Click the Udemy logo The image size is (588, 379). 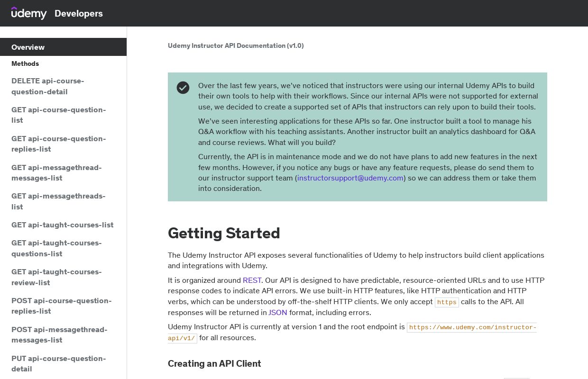click(x=29, y=13)
